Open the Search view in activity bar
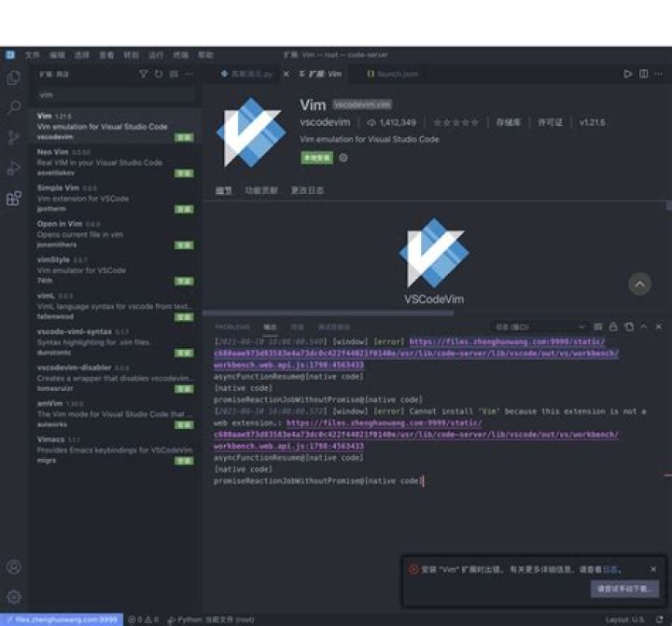The height and width of the screenshot is (626, 672). [x=14, y=107]
